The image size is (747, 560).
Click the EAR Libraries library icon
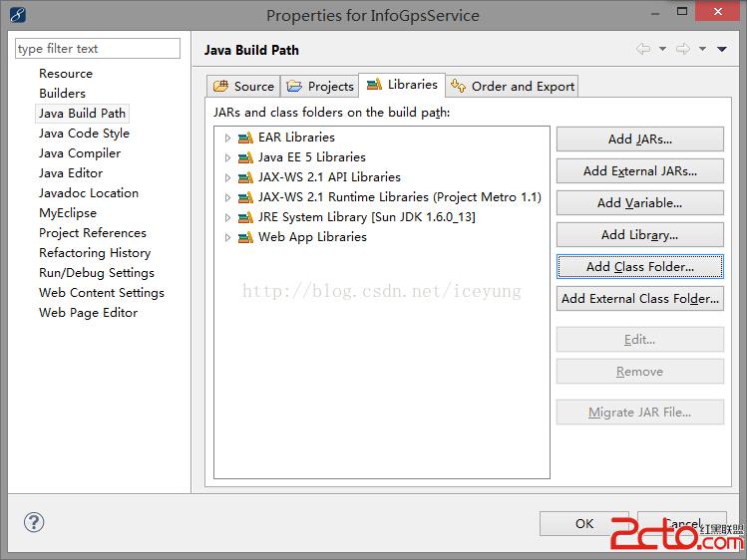pos(245,138)
